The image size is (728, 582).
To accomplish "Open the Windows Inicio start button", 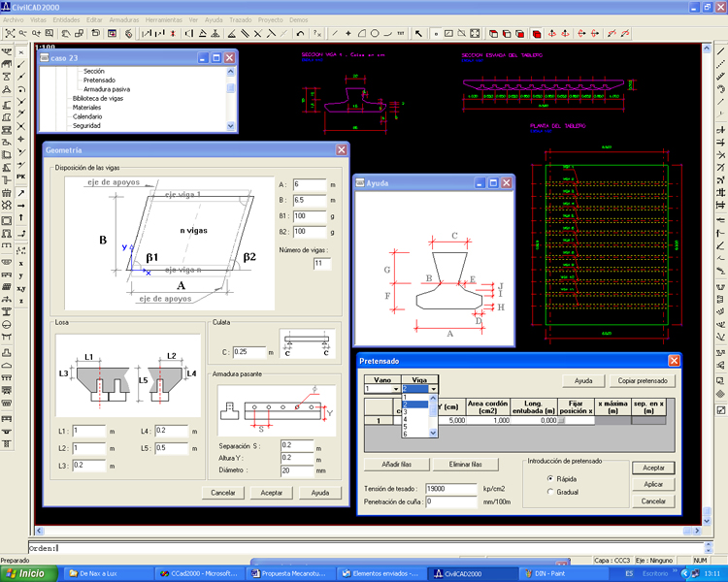I will tap(26, 573).
